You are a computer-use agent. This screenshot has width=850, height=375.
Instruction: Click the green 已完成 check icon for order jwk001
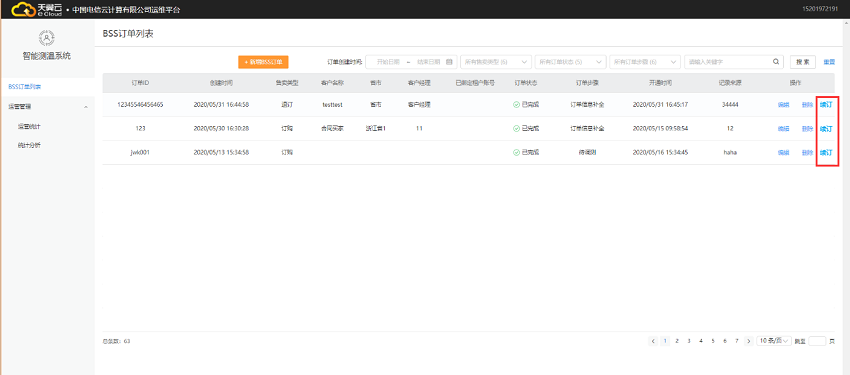click(516, 153)
